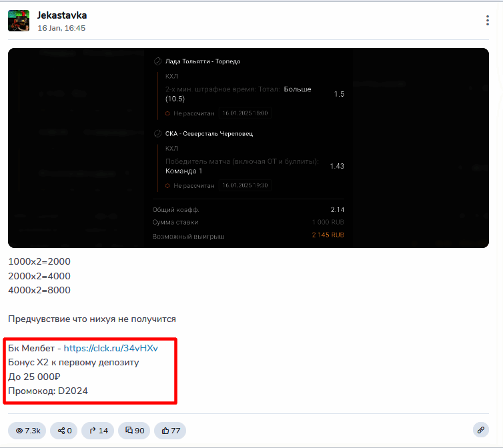
Task: Open the Jekastavka channel name link
Action: (x=62, y=15)
